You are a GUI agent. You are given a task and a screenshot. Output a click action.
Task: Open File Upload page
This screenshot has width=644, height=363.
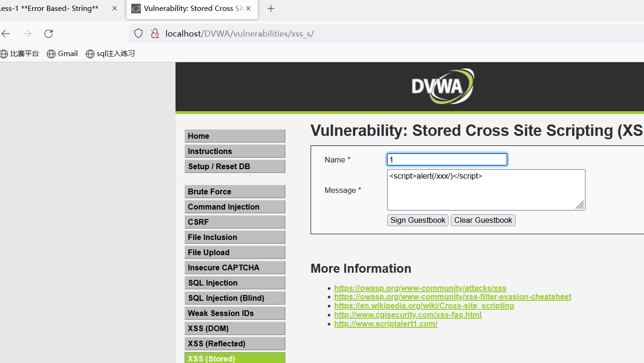(235, 252)
